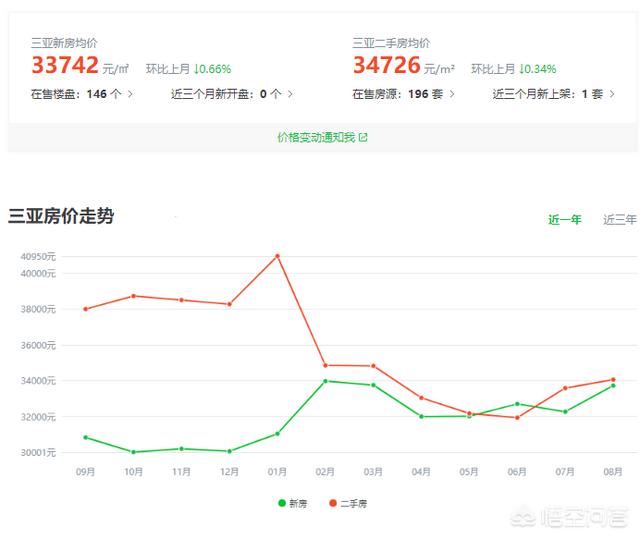This screenshot has width=640, height=539.
Task: Click the second-hand price 34726
Action: pos(387,65)
